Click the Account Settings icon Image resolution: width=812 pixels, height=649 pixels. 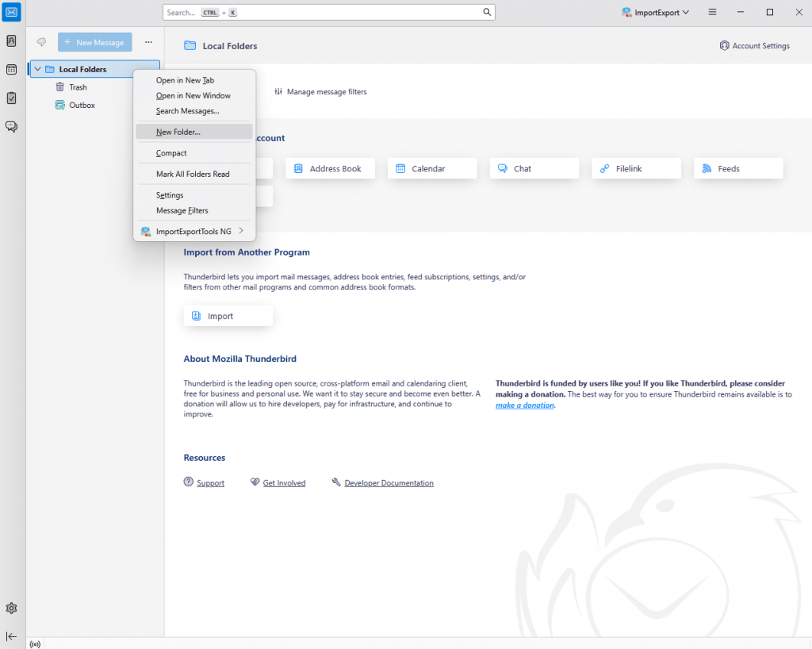[x=725, y=45]
